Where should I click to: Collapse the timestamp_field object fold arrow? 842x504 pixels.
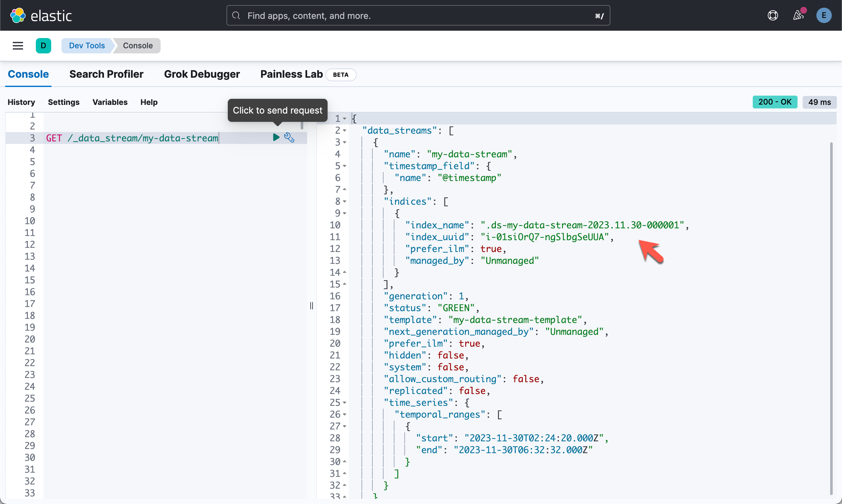point(345,166)
